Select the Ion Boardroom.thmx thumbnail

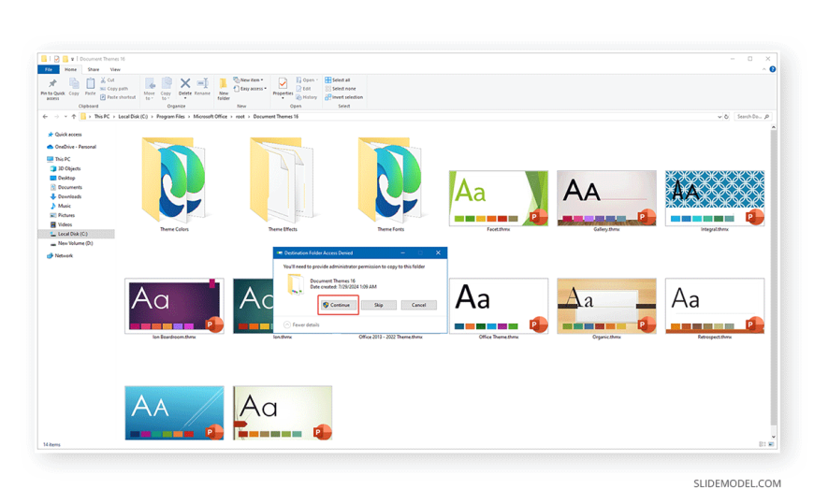tap(174, 306)
